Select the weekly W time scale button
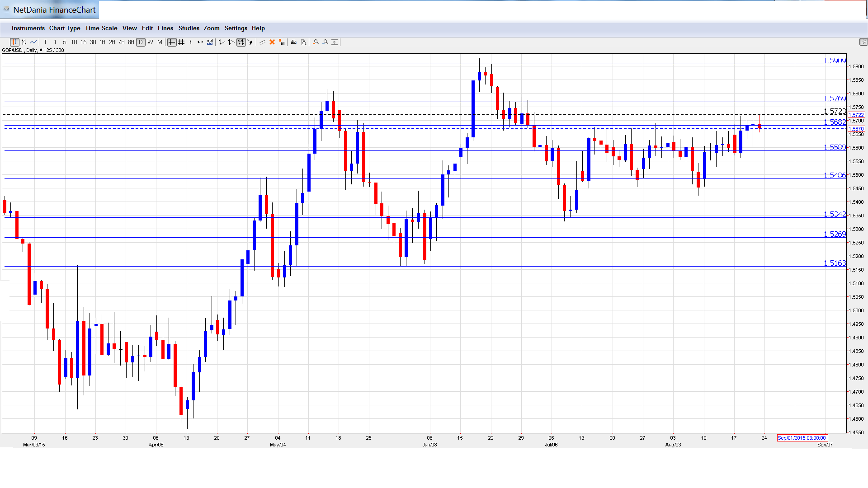This screenshot has height=488, width=868. (150, 42)
